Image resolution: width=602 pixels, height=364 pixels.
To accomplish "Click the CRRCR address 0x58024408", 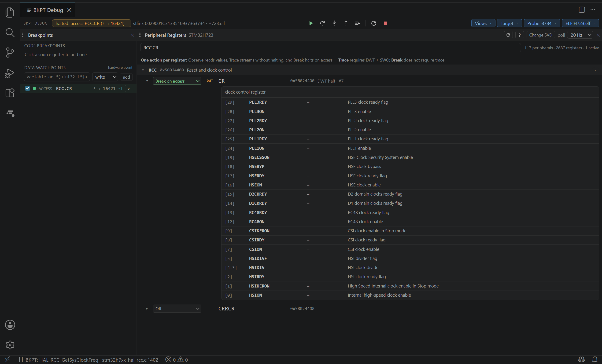I will click(302, 309).
